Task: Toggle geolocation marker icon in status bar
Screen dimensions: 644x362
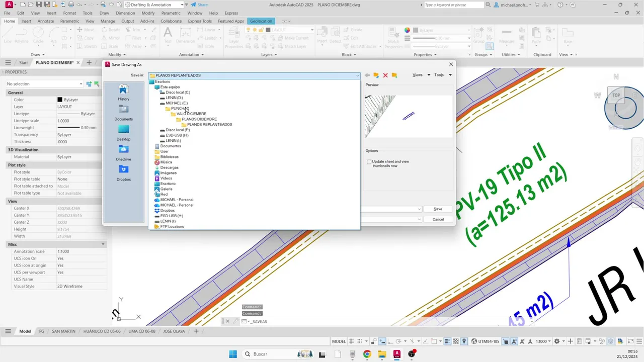Action: point(464,341)
